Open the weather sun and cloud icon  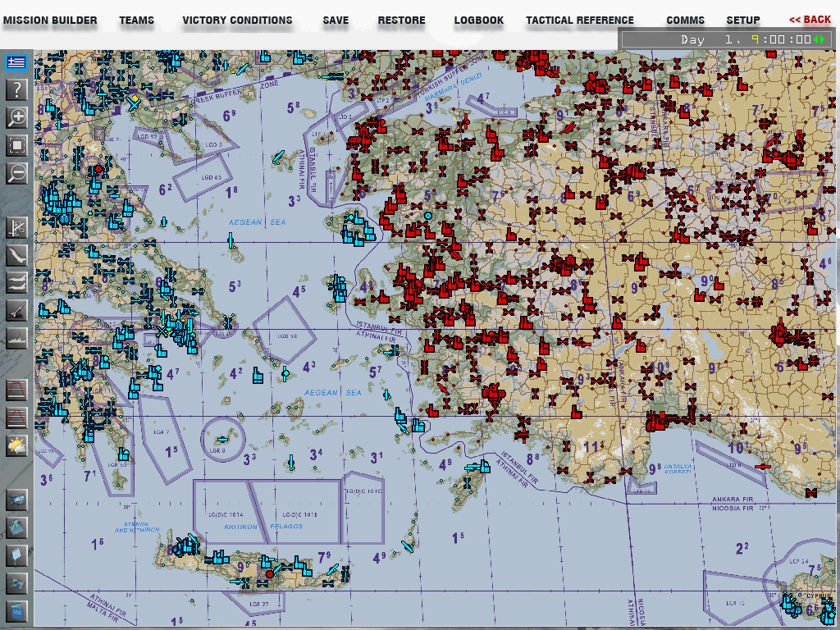tap(16, 445)
